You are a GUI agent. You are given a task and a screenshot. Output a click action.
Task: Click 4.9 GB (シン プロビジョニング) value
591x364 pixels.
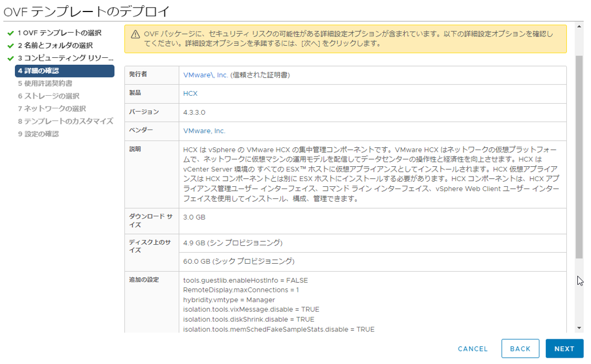(x=233, y=243)
